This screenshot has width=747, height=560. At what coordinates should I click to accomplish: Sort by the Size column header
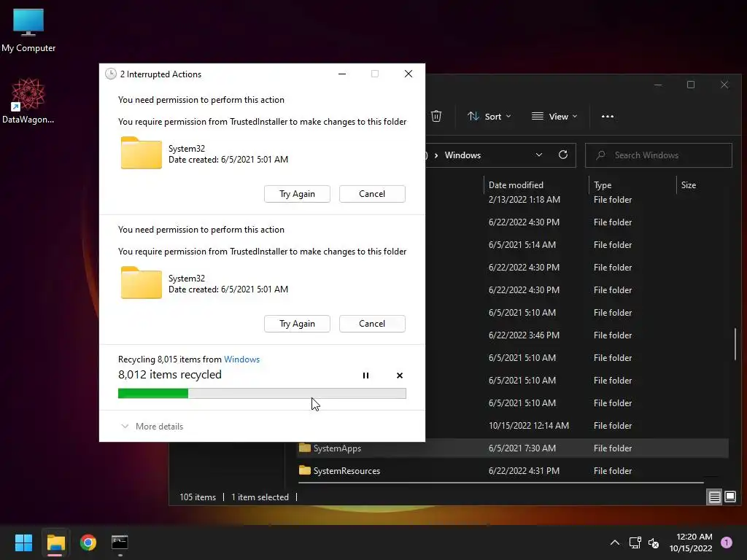[x=689, y=184]
